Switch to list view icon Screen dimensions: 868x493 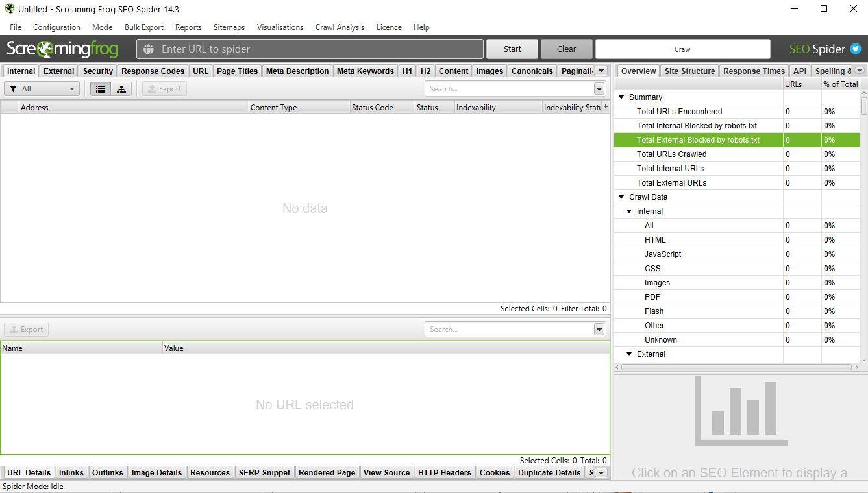coord(101,89)
